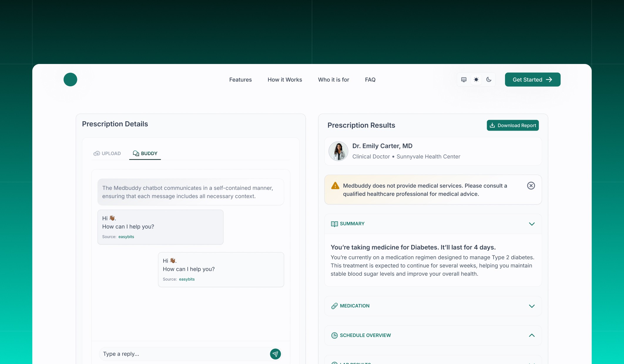
Task: Toggle the SCHEDULE OVERVIEW chevron
Action: 532,336
